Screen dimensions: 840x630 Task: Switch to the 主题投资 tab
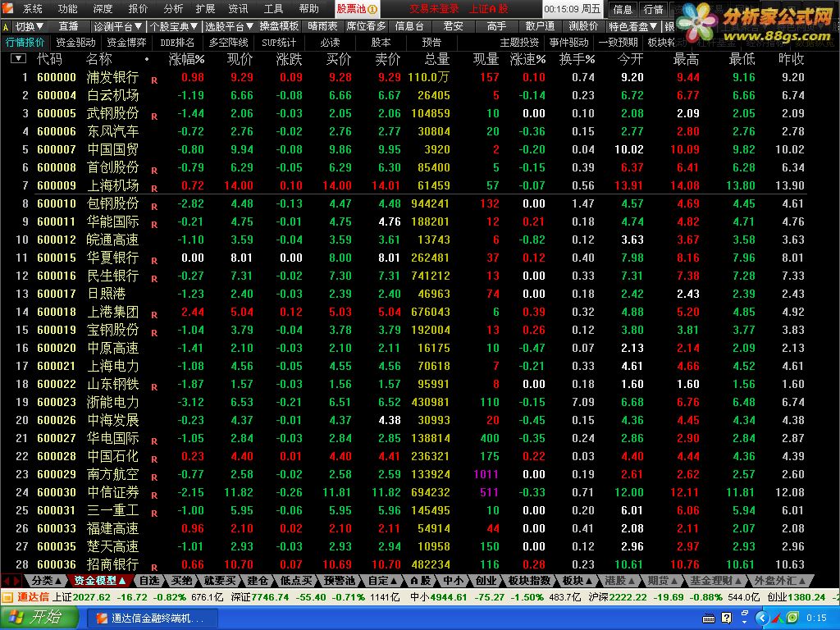point(519,43)
